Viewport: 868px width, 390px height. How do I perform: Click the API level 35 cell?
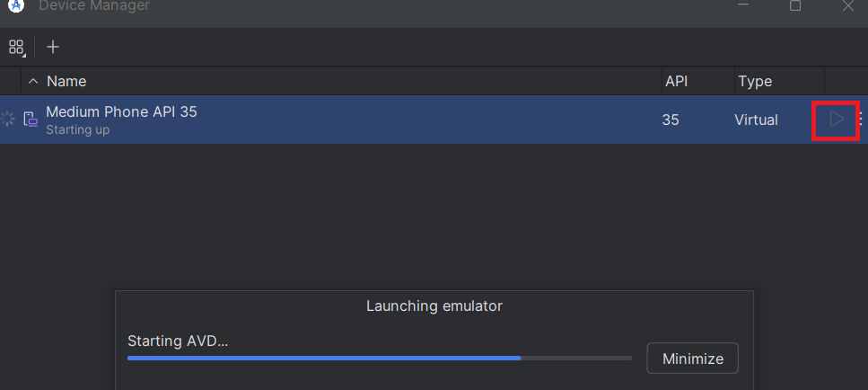pyautogui.click(x=671, y=120)
